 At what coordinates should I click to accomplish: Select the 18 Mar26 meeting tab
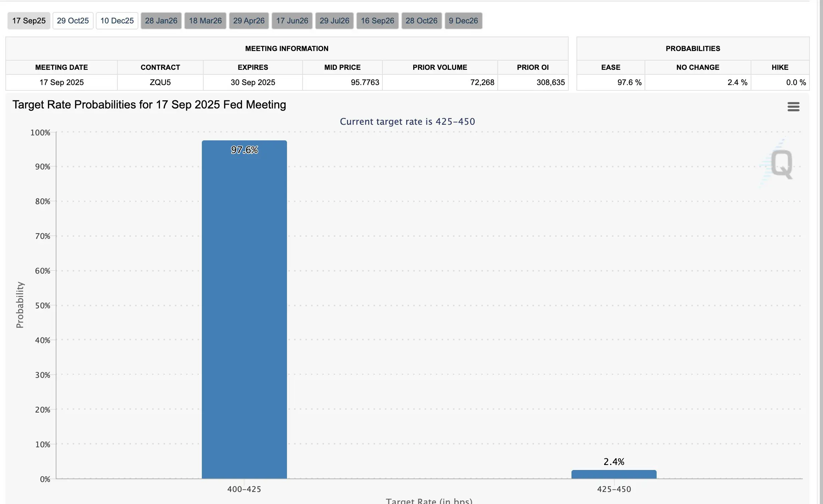pyautogui.click(x=205, y=21)
